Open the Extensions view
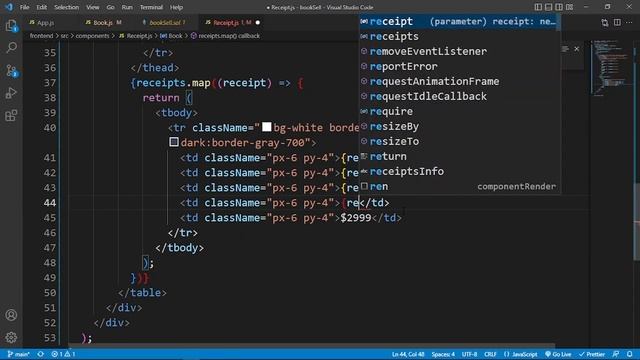640x360 pixels. click(x=11, y=116)
